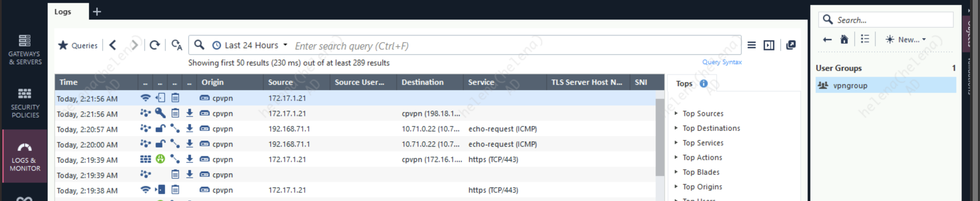Image resolution: width=980 pixels, height=201 pixels.
Task: Click the Tops info icon
Action: (x=703, y=84)
